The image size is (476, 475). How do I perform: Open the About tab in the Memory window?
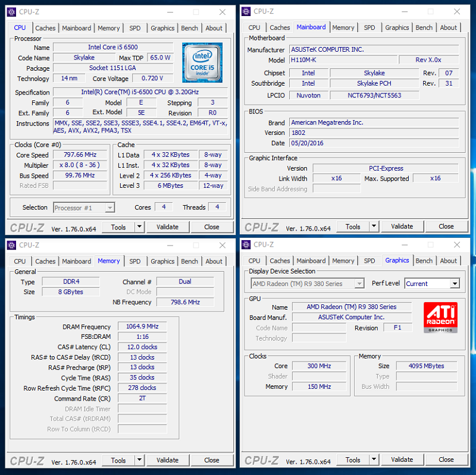214,261
